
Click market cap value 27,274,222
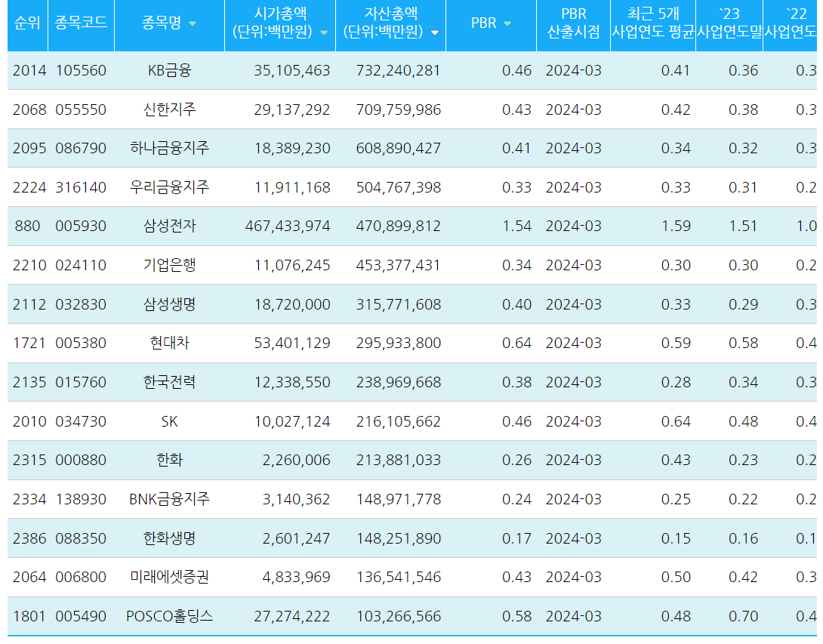292,617
